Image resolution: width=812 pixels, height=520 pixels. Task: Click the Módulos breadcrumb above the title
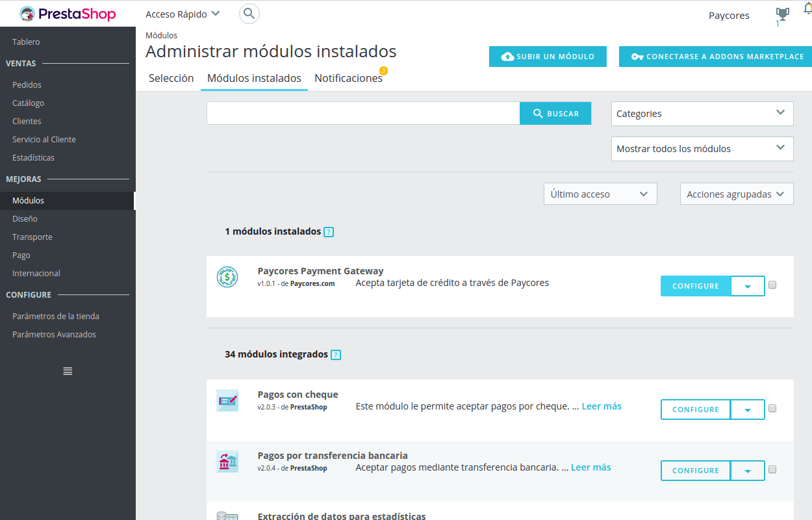161,36
